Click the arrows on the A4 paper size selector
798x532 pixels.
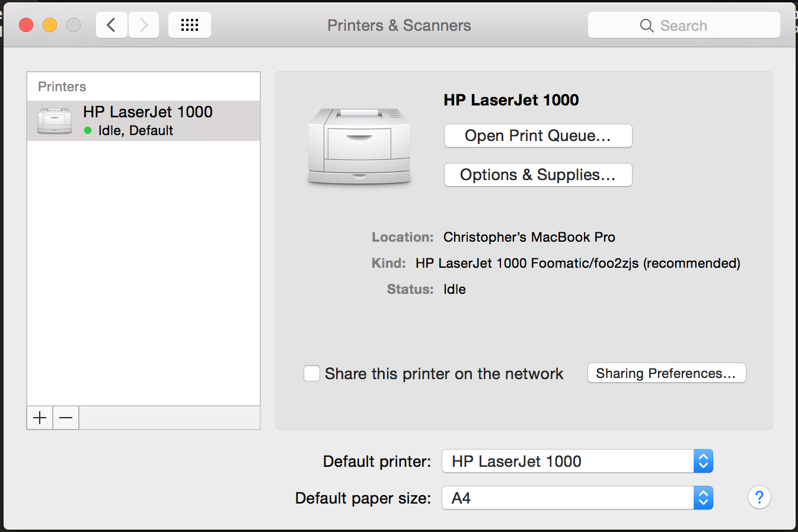703,498
